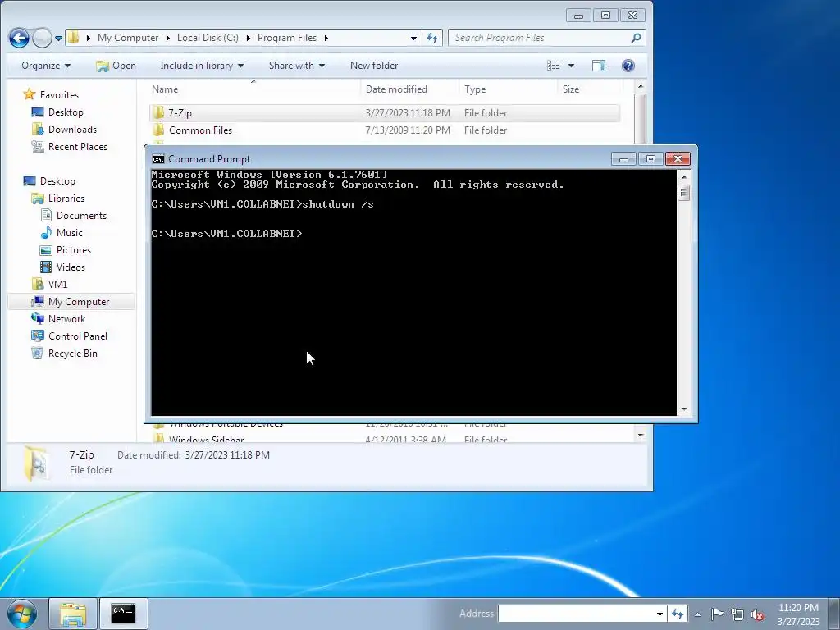Click the network tray icon

coord(737,614)
